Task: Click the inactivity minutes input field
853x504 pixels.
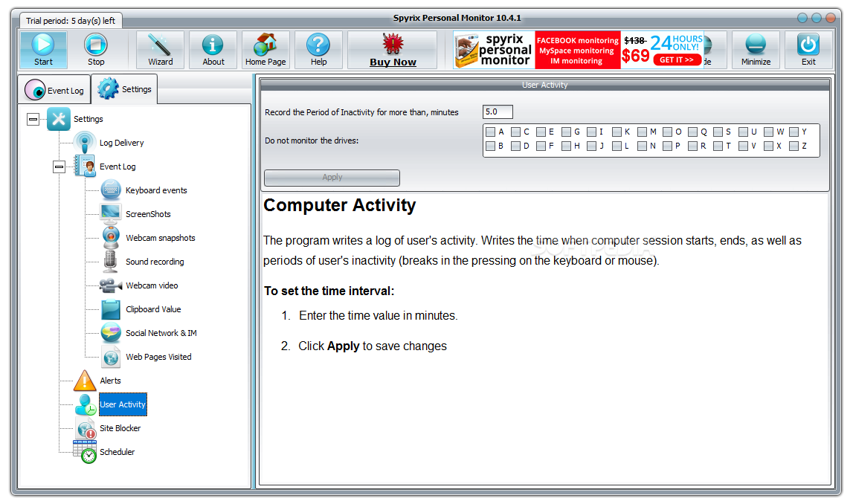Action: (x=498, y=112)
